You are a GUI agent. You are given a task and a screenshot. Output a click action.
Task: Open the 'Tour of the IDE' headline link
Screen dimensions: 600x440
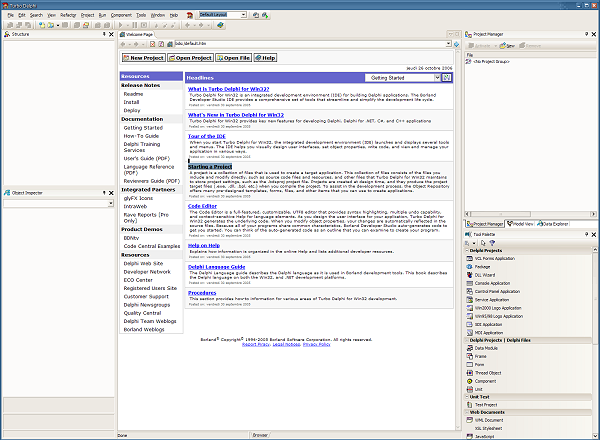pyautogui.click(x=209, y=135)
